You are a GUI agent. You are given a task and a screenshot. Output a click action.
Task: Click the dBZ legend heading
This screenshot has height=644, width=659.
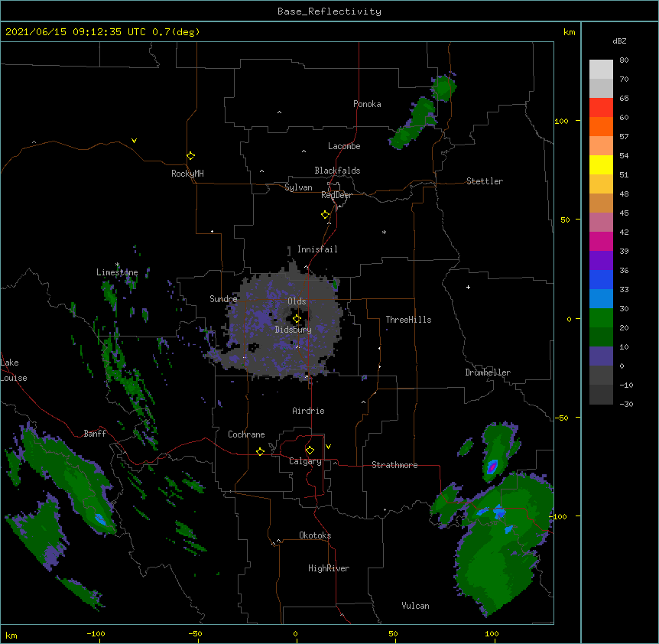[619, 41]
